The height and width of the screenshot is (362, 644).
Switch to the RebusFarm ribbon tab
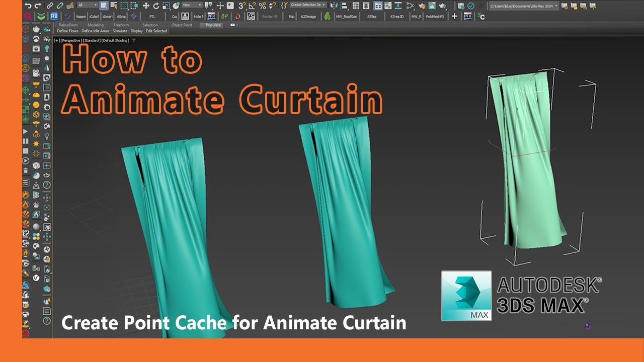[x=68, y=25]
